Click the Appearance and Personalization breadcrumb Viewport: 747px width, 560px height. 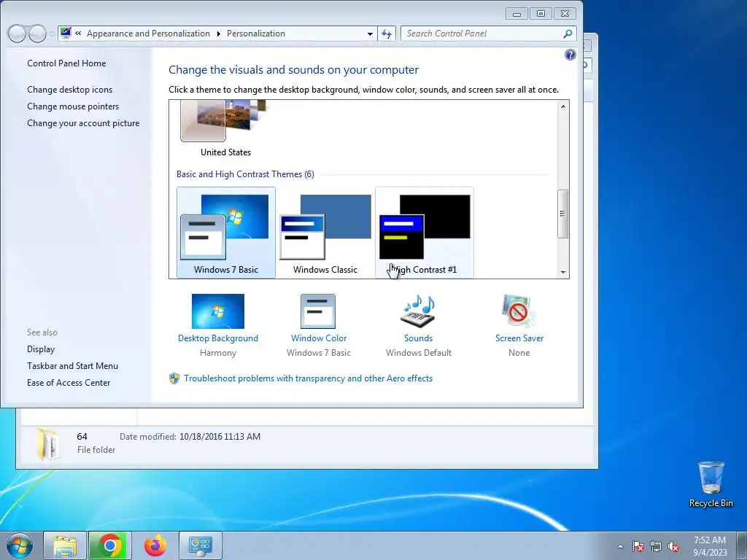[148, 34]
